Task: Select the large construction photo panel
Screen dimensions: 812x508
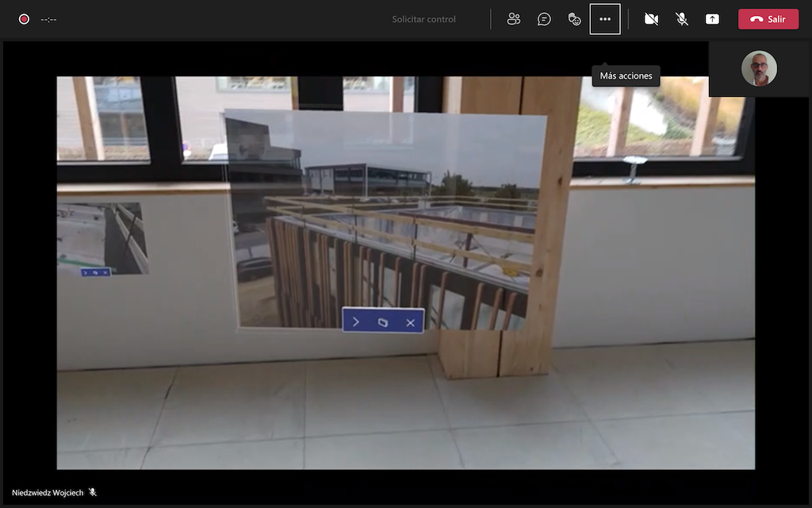Action: [385, 219]
